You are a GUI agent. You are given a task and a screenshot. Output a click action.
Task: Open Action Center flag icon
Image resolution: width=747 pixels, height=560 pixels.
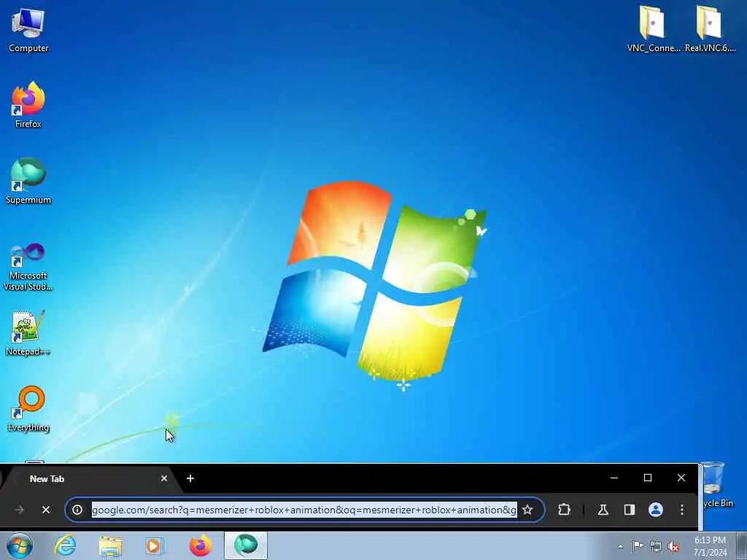tap(638, 546)
